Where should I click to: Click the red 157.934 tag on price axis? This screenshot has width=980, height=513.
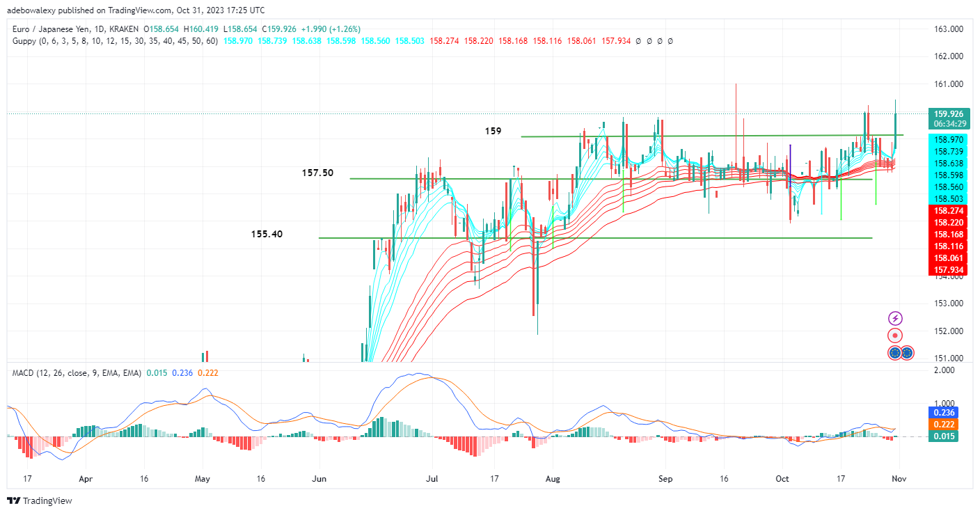tap(948, 269)
